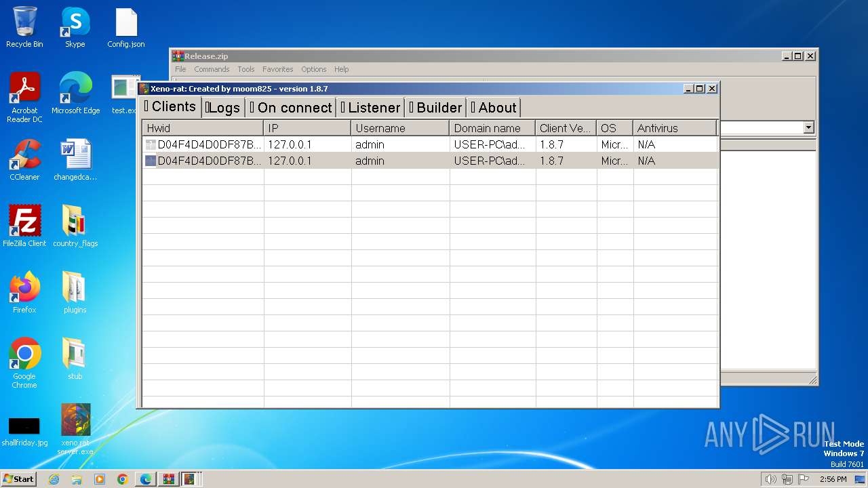This screenshot has height=488, width=868.
Task: Open the File menu in Release.zip window
Action: [x=180, y=69]
